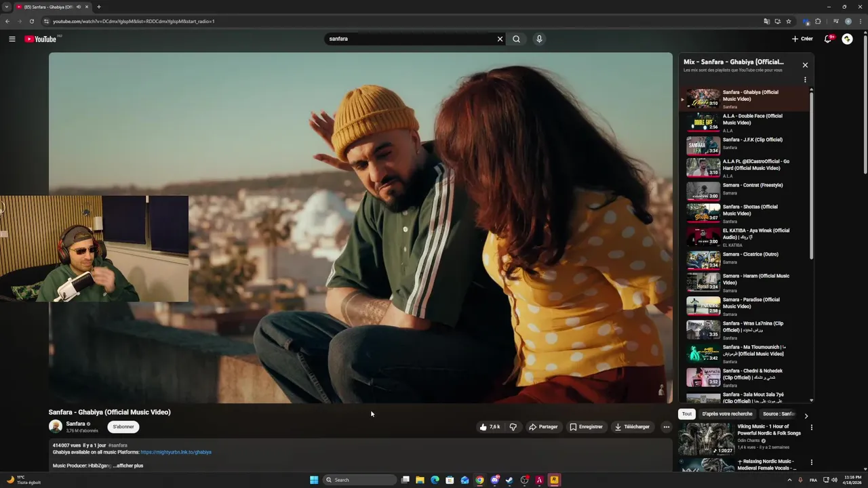Save the video with Enregistrer

[586, 427]
